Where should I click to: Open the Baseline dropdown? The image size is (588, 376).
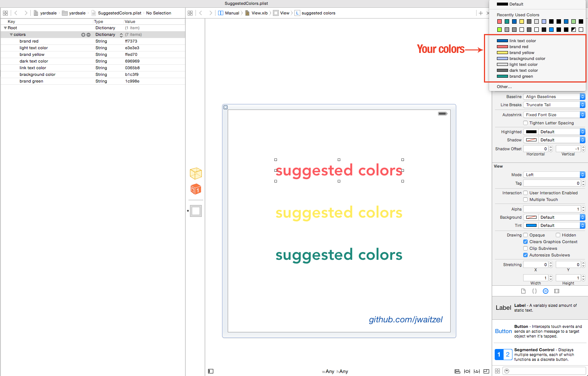554,97
